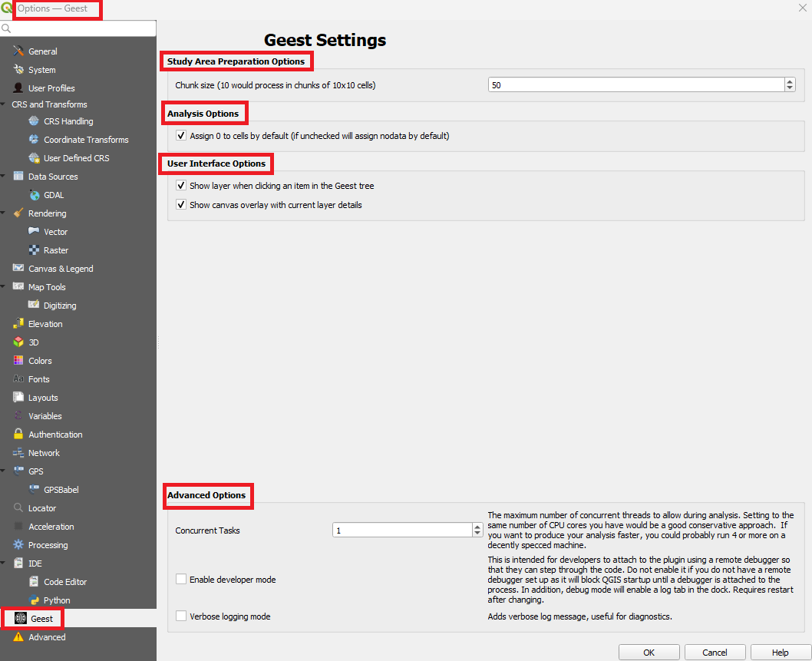The height and width of the screenshot is (661, 812).
Task: Close the Options dialog window
Action: click(x=802, y=8)
